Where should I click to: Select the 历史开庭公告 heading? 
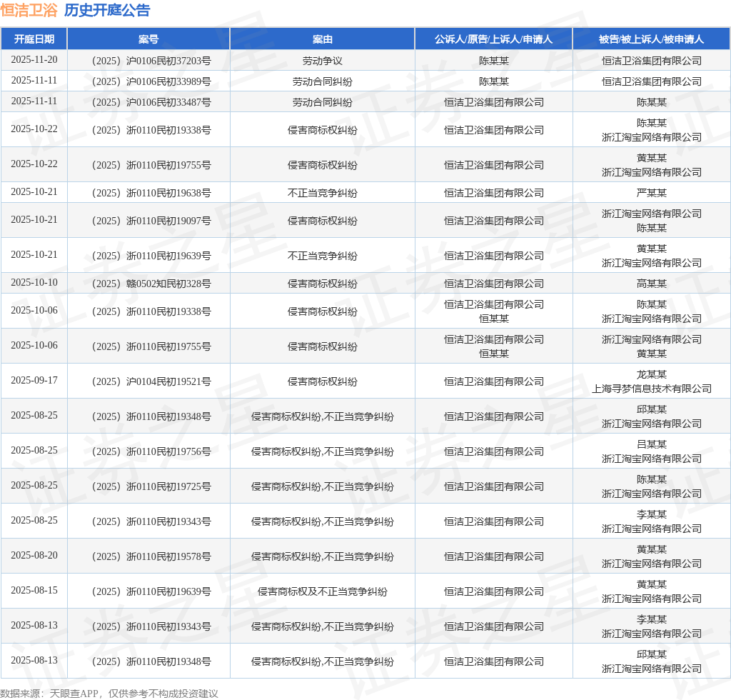click(106, 10)
